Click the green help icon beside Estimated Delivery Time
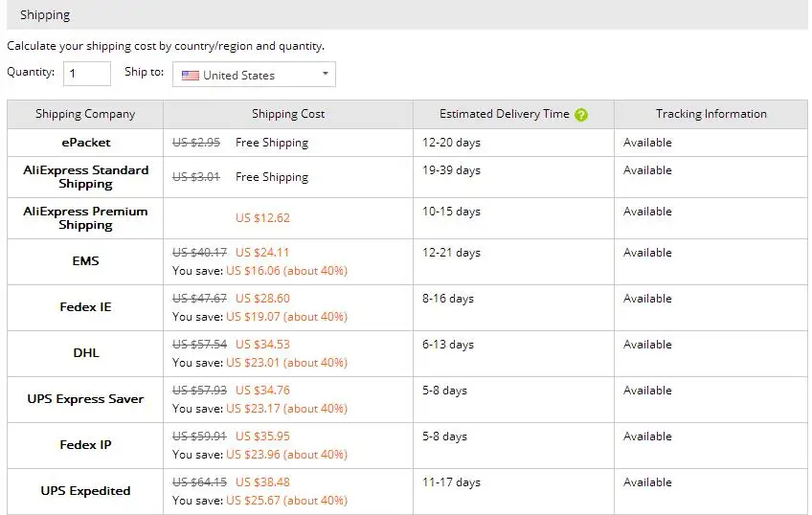 [581, 115]
